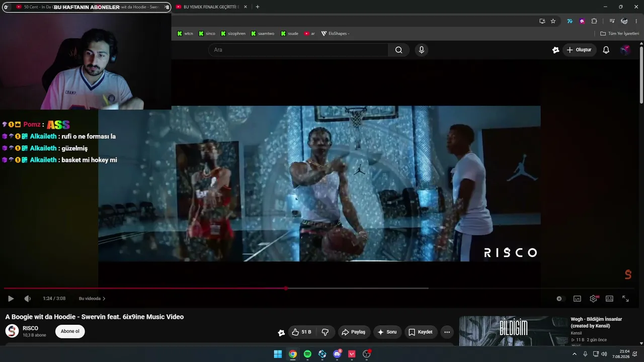Click the sparkle icon left of Oluştur
The height and width of the screenshot is (362, 644).
pyautogui.click(x=555, y=50)
